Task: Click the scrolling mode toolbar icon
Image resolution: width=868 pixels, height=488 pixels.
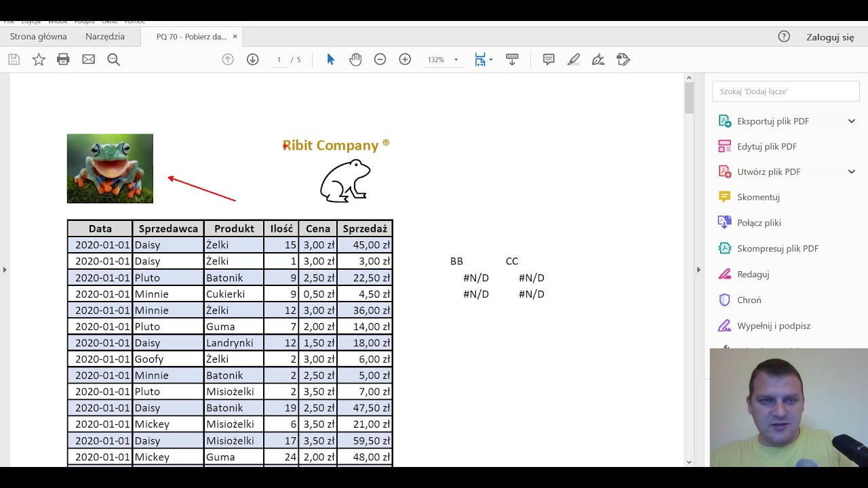Action: pyautogui.click(x=512, y=60)
